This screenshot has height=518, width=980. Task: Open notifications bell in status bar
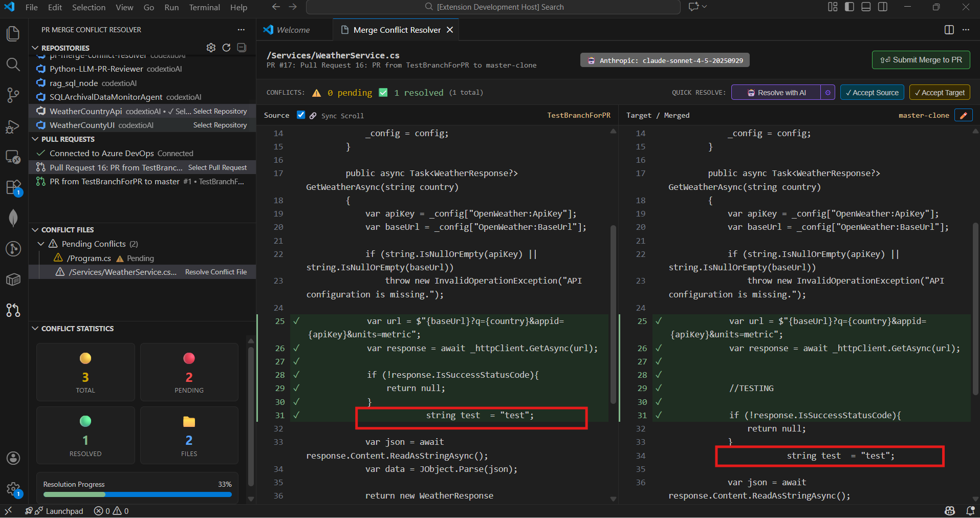[970, 511]
